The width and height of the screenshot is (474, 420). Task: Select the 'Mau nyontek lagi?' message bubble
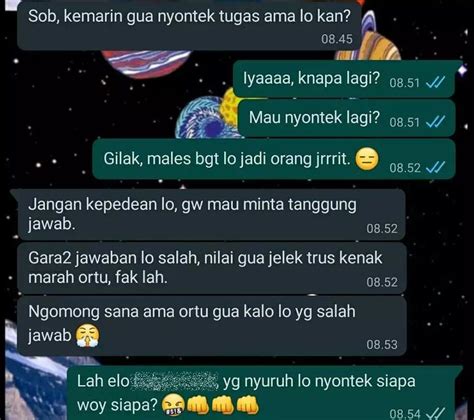[346, 118]
